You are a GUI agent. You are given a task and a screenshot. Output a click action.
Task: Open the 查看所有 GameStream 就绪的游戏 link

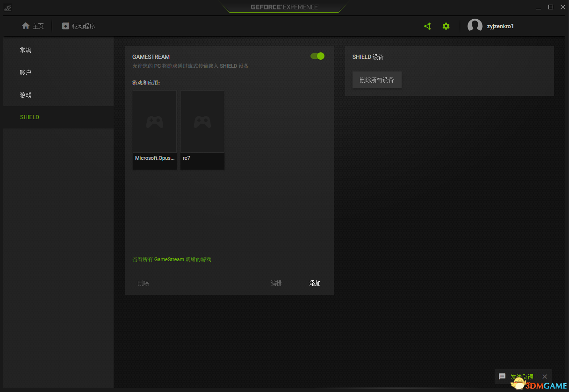tap(172, 259)
